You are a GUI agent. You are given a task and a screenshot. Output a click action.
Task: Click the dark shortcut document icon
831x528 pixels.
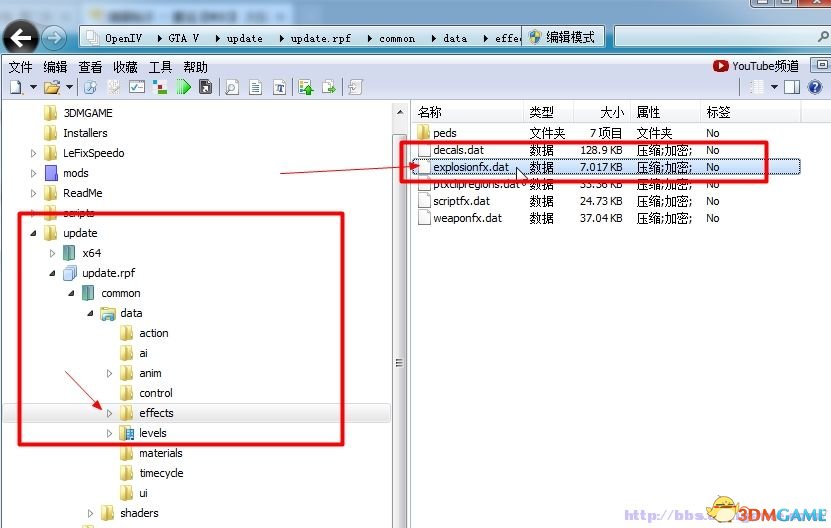[205, 87]
